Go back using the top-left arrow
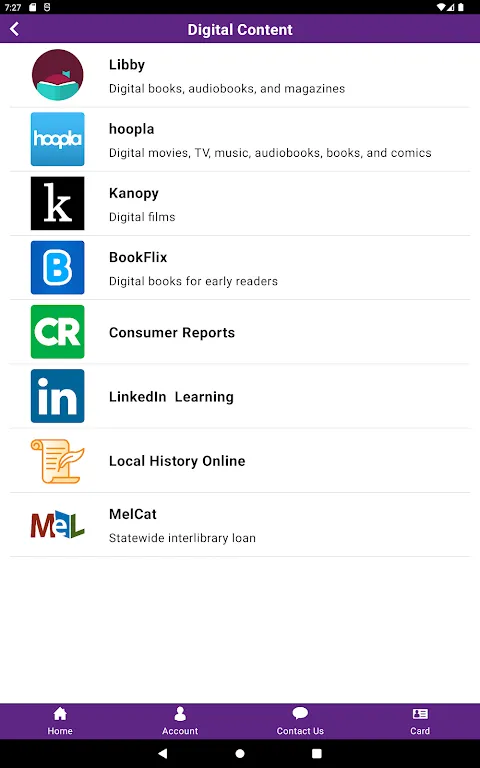Viewport: 480px width, 768px height. [15, 29]
